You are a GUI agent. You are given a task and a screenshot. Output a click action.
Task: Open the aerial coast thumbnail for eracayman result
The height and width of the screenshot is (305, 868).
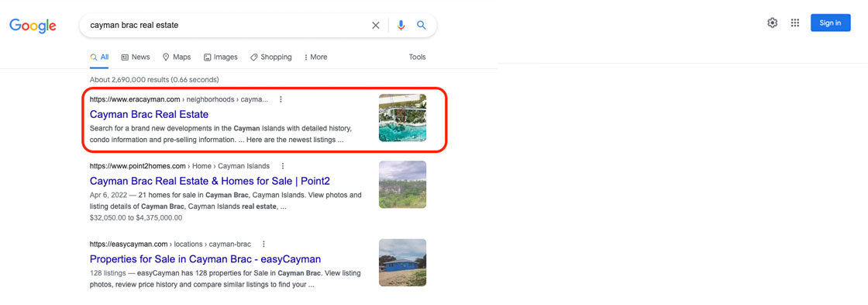[402, 117]
